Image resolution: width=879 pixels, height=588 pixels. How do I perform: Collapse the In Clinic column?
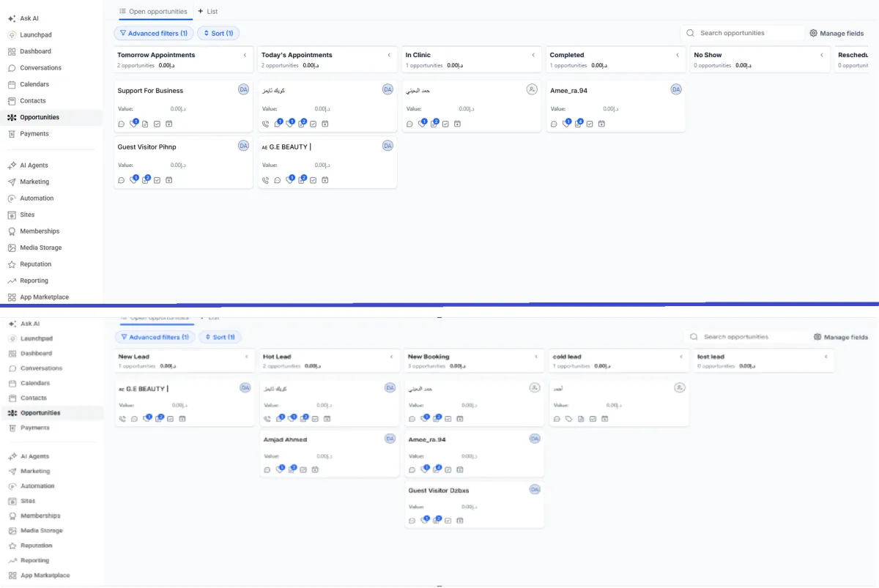coord(533,55)
